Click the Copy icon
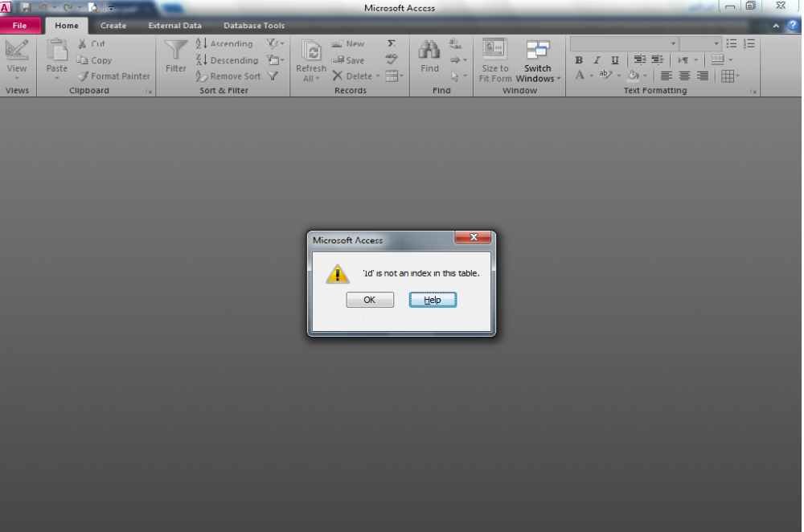Viewport: 804px width, 532px height. coord(82,60)
